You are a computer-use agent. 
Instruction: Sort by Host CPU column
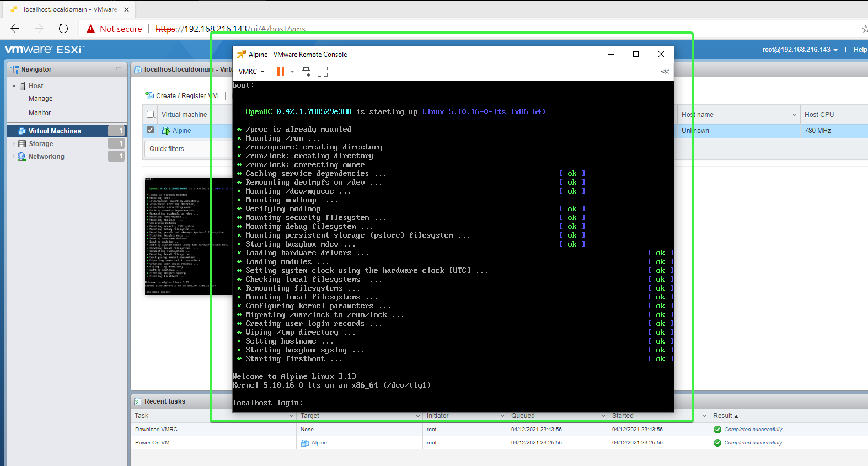tap(819, 115)
